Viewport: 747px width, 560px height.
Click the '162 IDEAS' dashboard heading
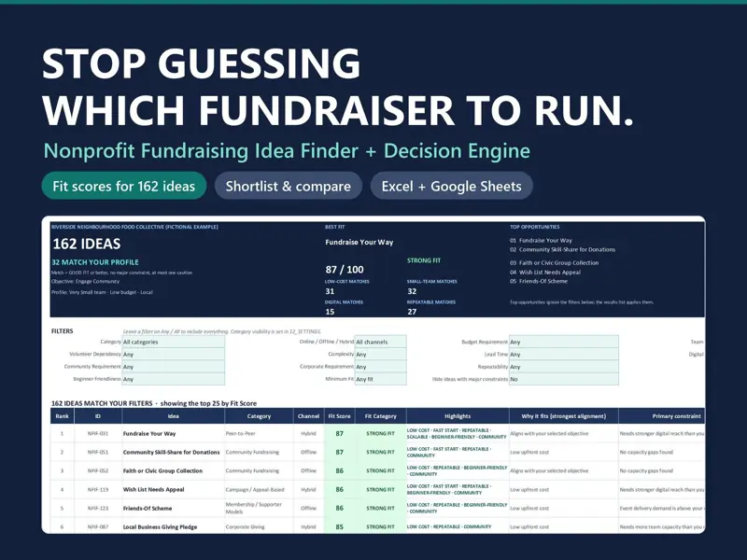[x=87, y=244]
